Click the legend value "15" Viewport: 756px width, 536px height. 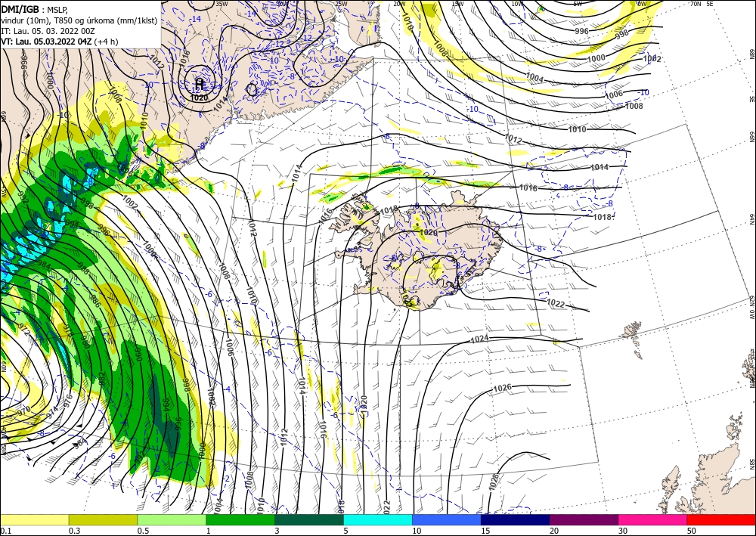[x=485, y=531]
